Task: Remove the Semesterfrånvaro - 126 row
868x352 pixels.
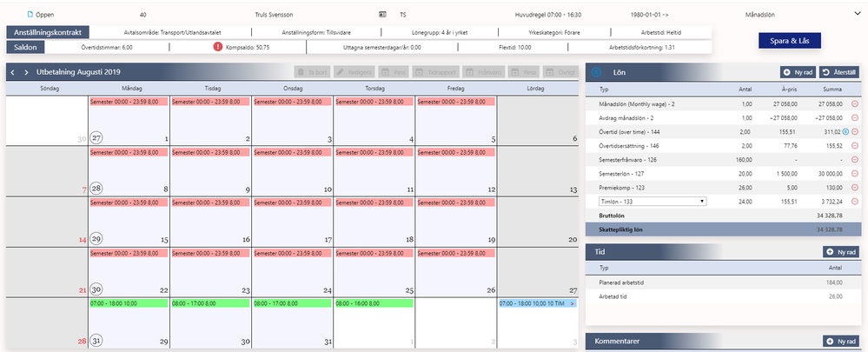Action: [854, 159]
